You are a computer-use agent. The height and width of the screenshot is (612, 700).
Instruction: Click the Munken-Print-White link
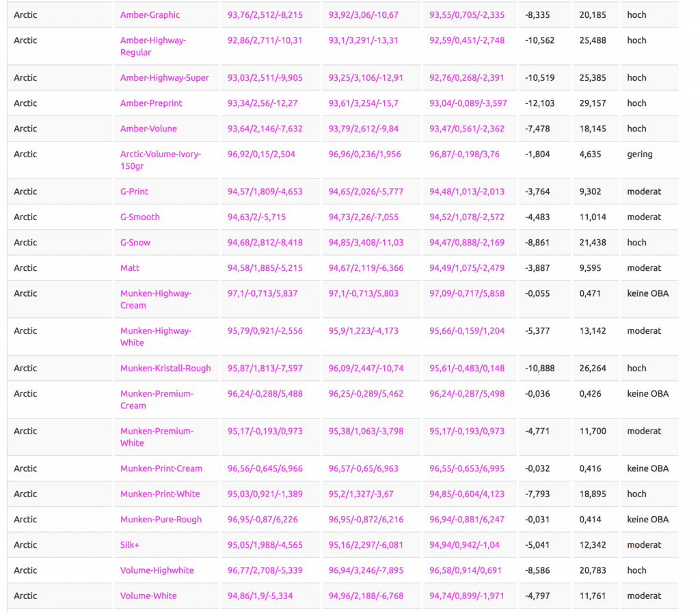(x=160, y=494)
